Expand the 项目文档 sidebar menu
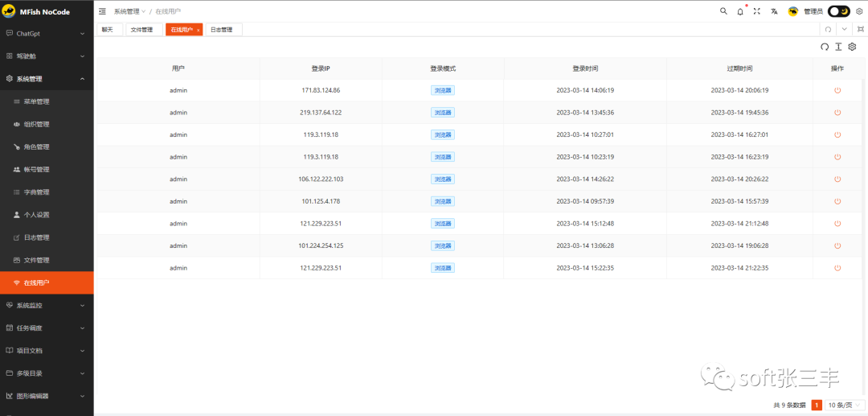Screen dimensions: 868x416 click(47, 351)
